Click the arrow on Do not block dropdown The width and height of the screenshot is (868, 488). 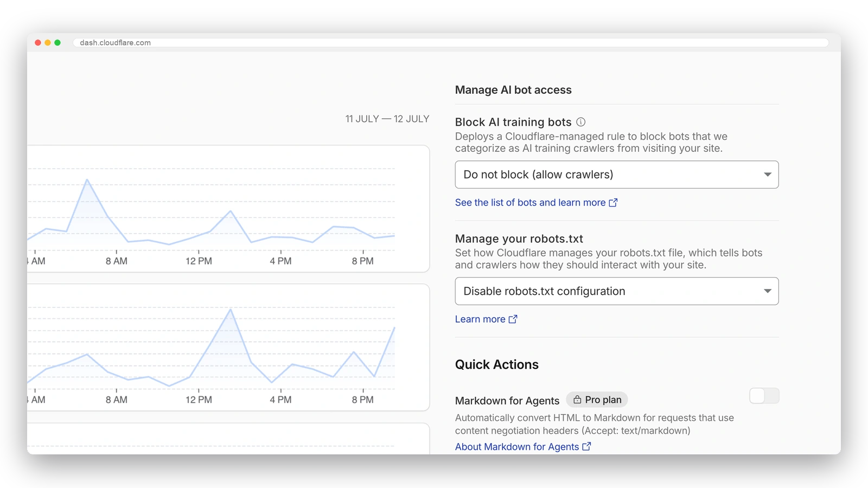point(768,175)
